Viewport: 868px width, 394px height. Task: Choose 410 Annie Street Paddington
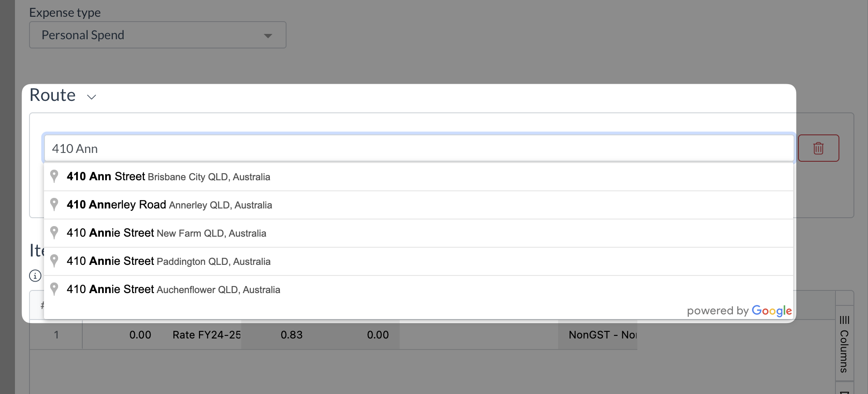[419, 261]
